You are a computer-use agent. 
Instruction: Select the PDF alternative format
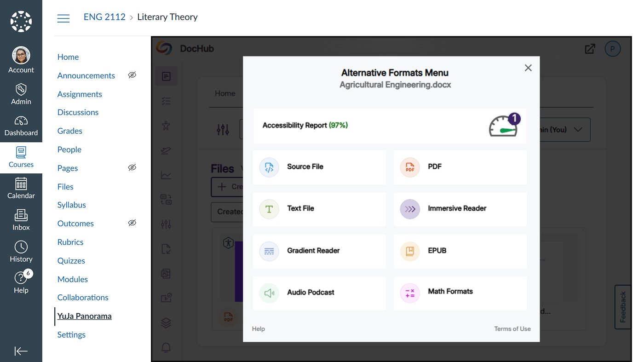coord(460,167)
